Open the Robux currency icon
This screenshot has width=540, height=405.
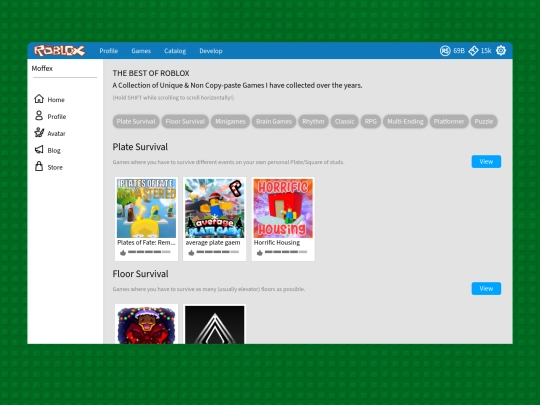click(x=445, y=51)
